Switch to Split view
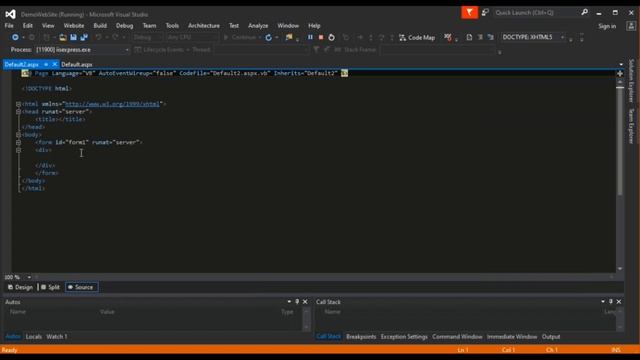 [50, 287]
